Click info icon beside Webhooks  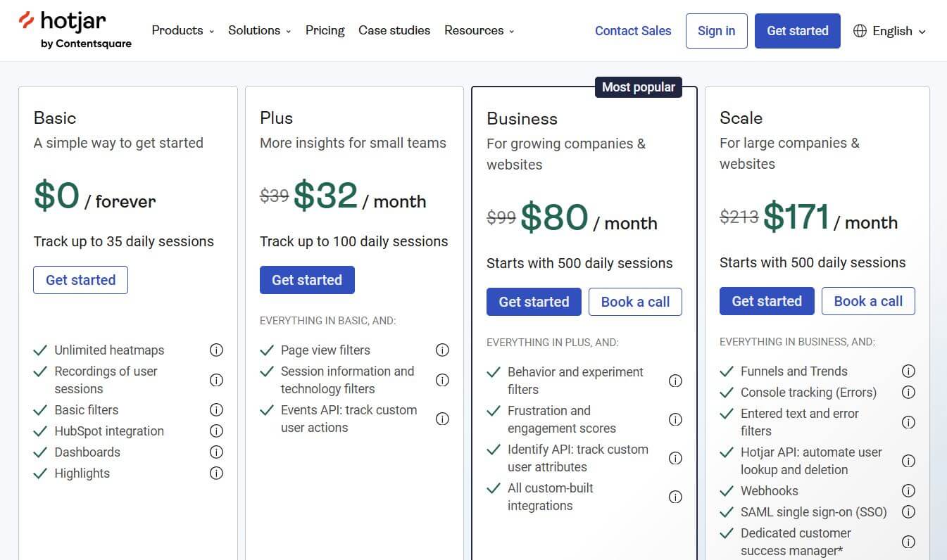(909, 490)
